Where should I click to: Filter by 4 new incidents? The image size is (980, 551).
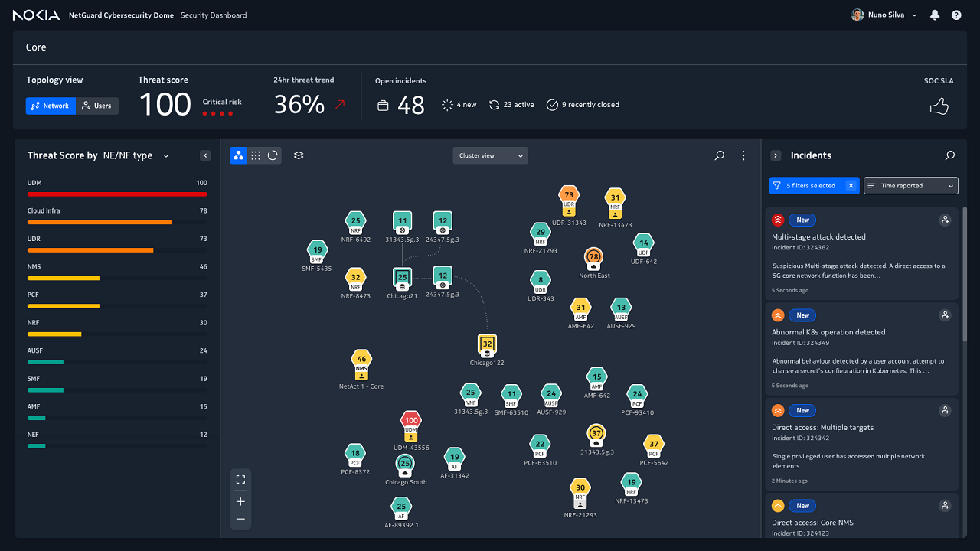point(459,105)
